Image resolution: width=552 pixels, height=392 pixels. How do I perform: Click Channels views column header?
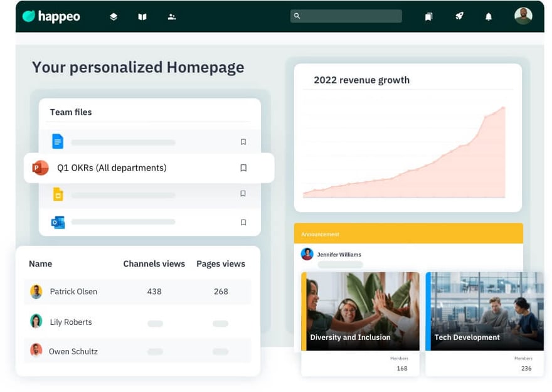154,264
